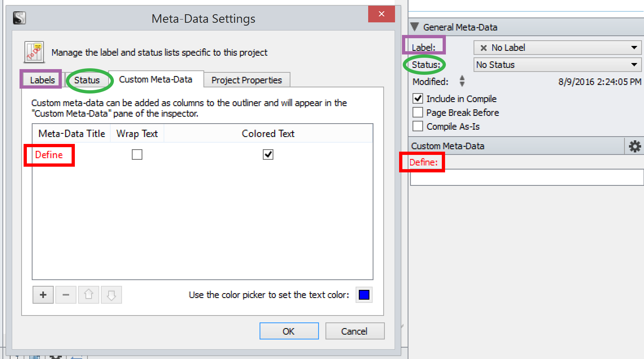Enable Page Break Before checkbox

click(418, 112)
